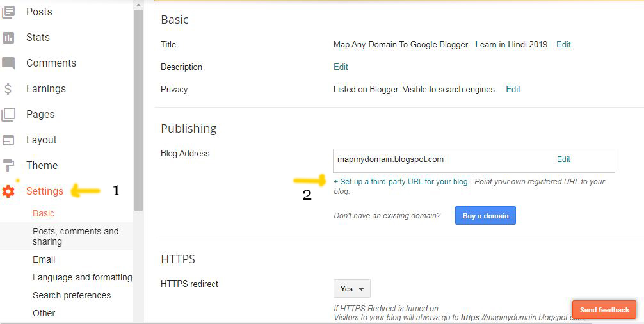Open the Posts section
Image resolution: width=644 pixels, height=324 pixels.
39,12
